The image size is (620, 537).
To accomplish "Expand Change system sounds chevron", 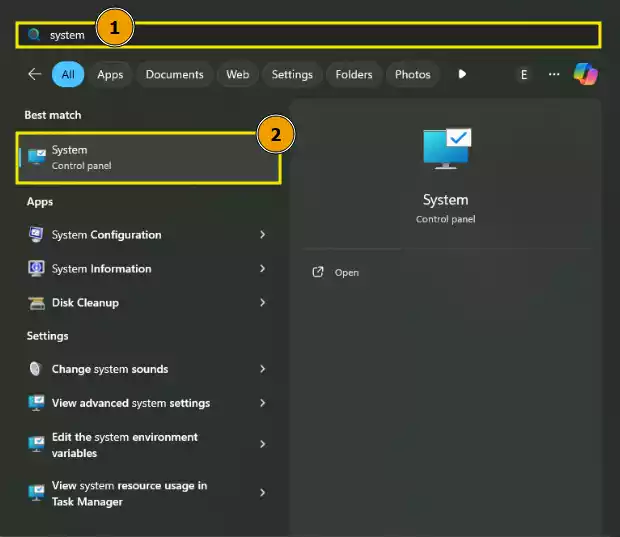I will pyautogui.click(x=262, y=369).
